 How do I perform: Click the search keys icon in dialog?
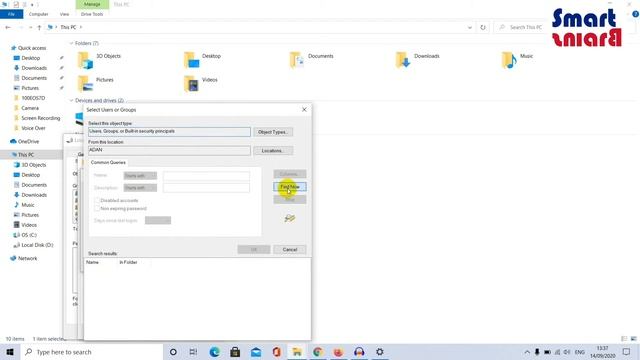pos(289,218)
